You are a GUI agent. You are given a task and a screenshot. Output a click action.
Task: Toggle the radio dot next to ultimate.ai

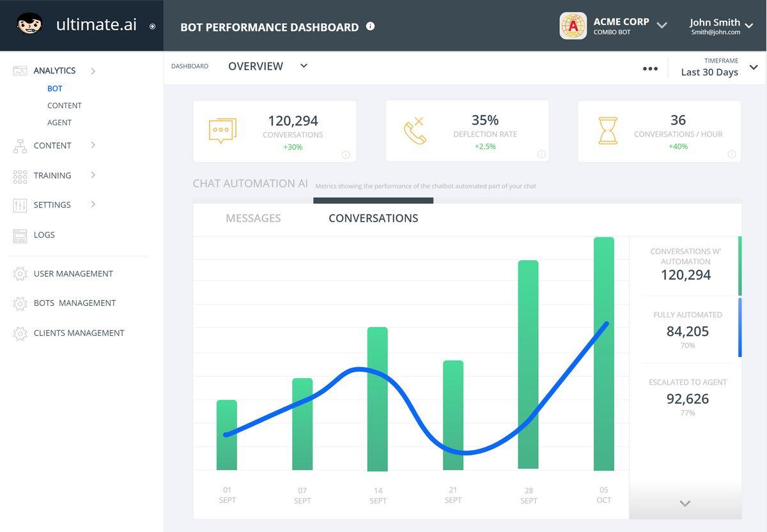(152, 26)
